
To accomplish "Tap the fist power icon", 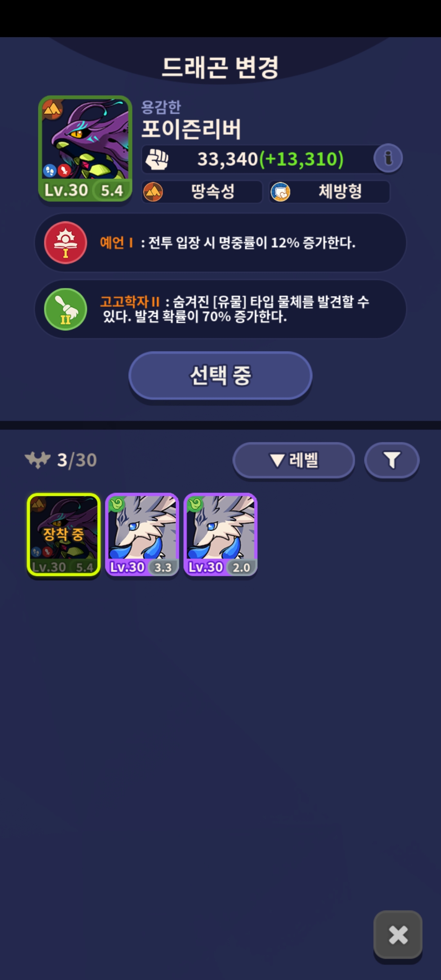I will pyautogui.click(x=157, y=159).
